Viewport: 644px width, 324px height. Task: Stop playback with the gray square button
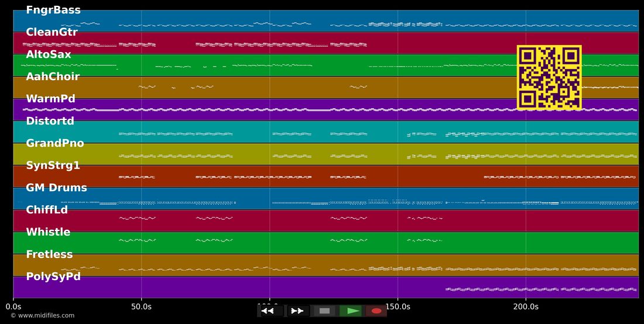pos(324,311)
